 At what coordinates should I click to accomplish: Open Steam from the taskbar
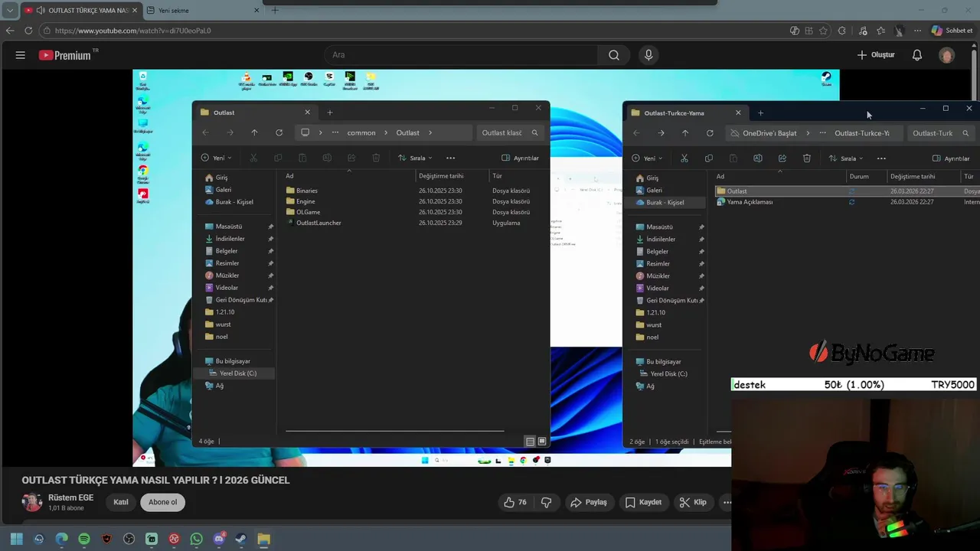tap(241, 539)
